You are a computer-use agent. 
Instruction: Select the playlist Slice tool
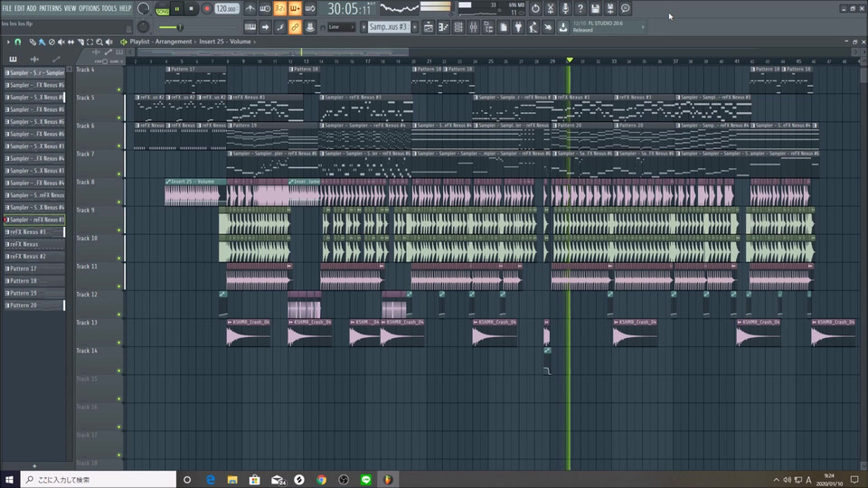(x=80, y=42)
